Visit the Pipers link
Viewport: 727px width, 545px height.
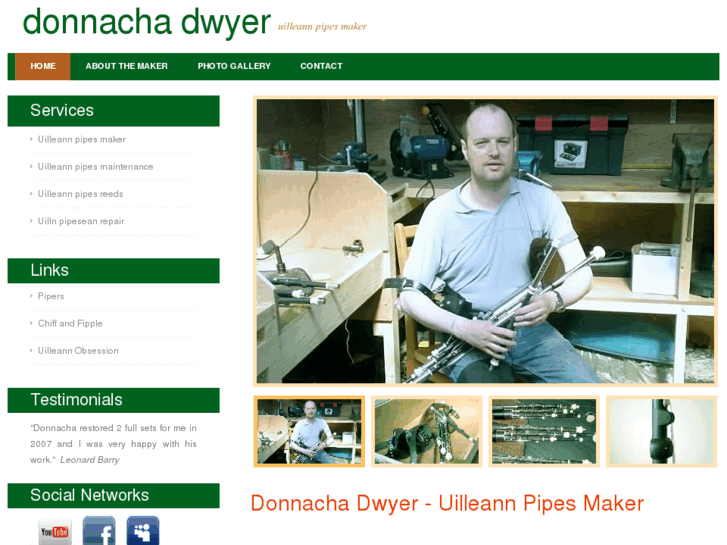(x=51, y=296)
